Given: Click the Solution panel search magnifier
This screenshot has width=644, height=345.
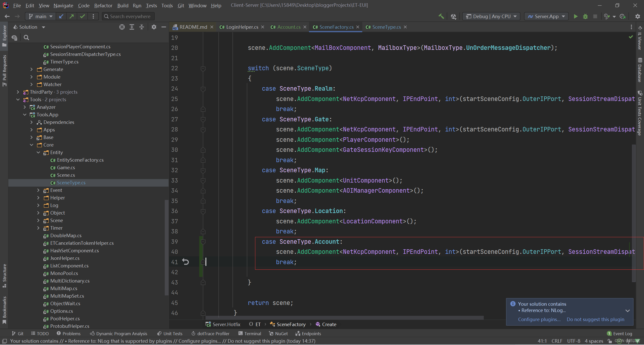Looking at the screenshot, I should coord(26,38).
